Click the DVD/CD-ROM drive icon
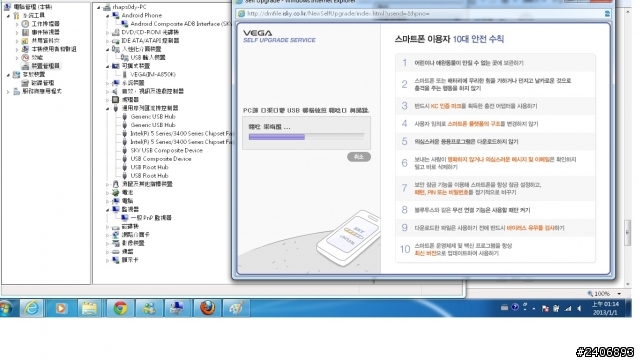This screenshot has width=640, height=360. 116,32
